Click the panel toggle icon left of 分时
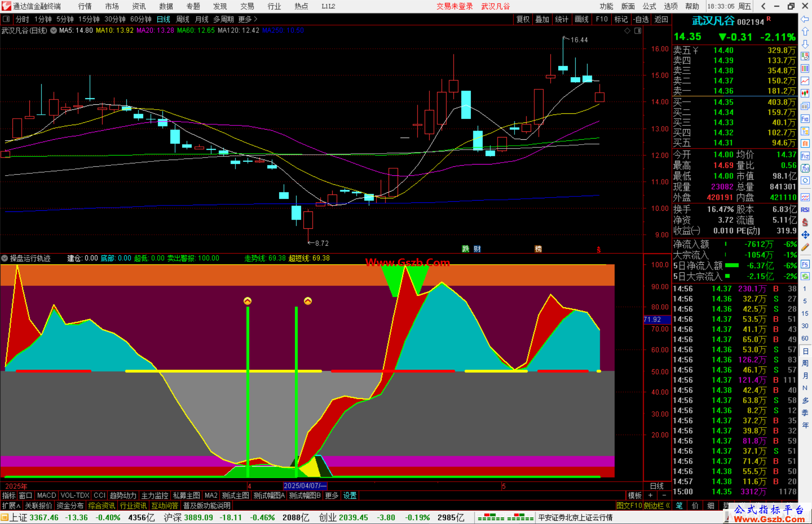 pos(6,19)
